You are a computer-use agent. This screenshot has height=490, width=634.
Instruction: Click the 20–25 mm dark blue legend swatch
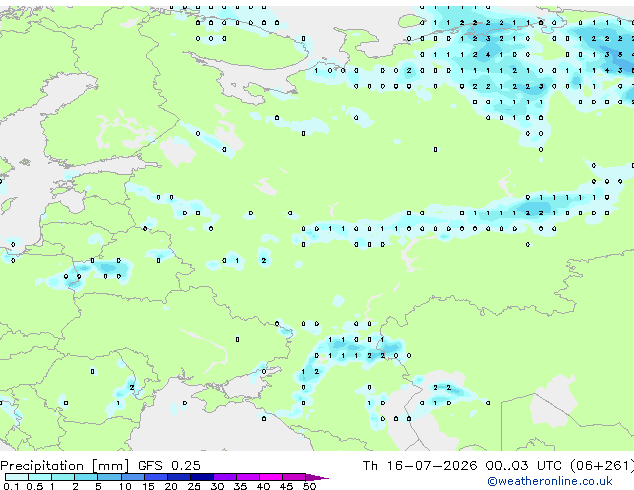click(x=179, y=477)
